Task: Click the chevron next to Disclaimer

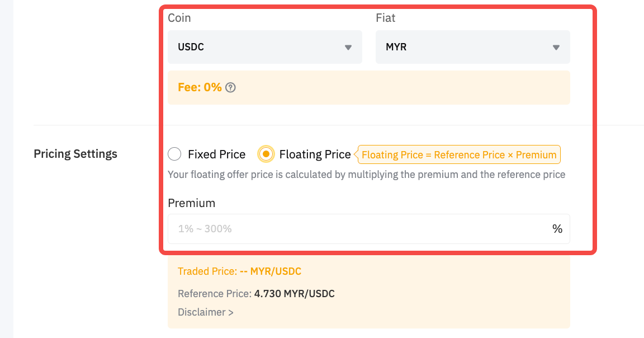Action: pyautogui.click(x=231, y=312)
